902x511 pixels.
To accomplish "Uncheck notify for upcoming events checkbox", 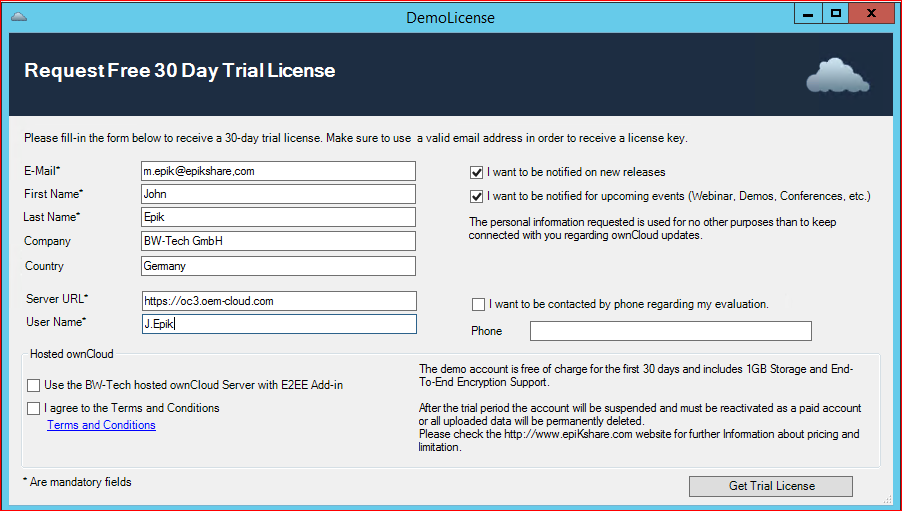I will (476, 196).
